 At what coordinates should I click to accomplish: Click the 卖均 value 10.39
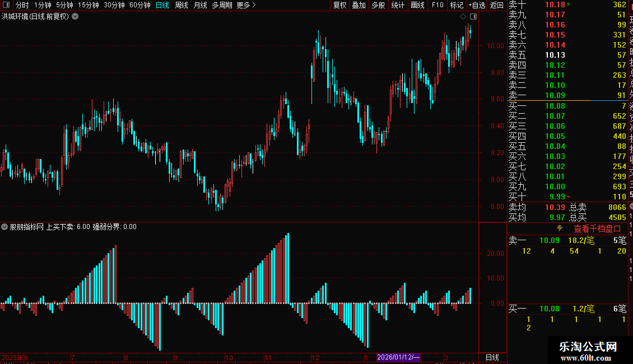tap(555, 207)
